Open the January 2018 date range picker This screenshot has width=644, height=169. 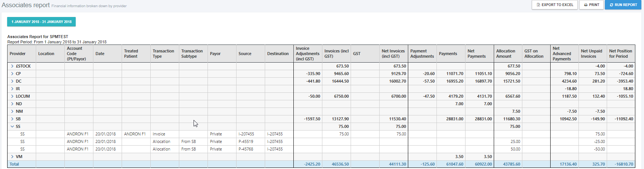41,22
